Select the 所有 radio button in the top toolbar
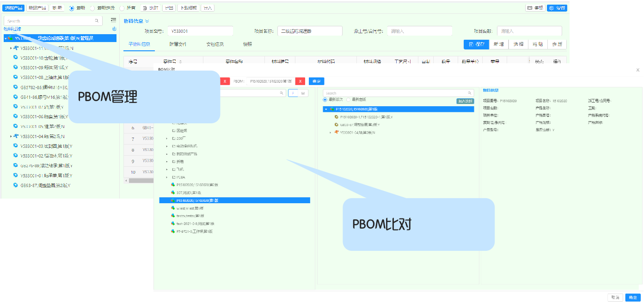644x303 pixels. pos(122,8)
